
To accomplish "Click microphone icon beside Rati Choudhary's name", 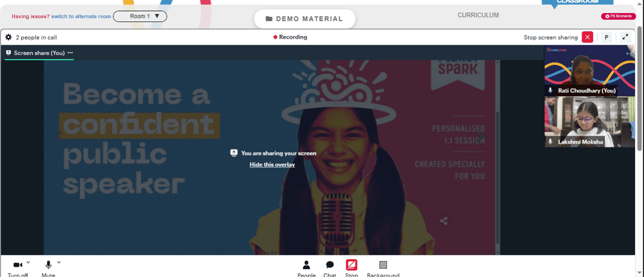I will (551, 90).
